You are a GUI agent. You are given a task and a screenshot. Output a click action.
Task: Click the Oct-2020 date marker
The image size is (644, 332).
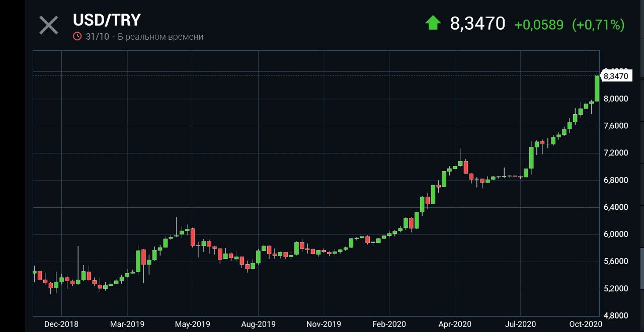(x=586, y=324)
